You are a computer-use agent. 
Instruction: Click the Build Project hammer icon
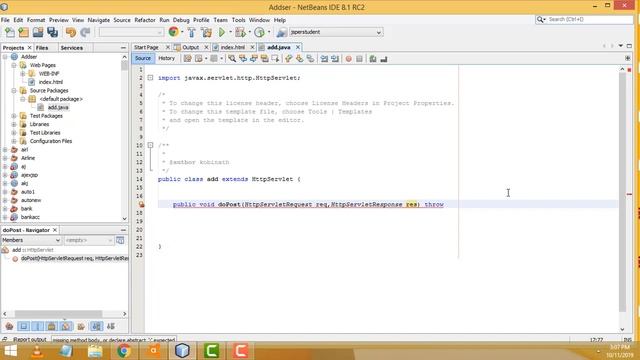click(x=191, y=32)
